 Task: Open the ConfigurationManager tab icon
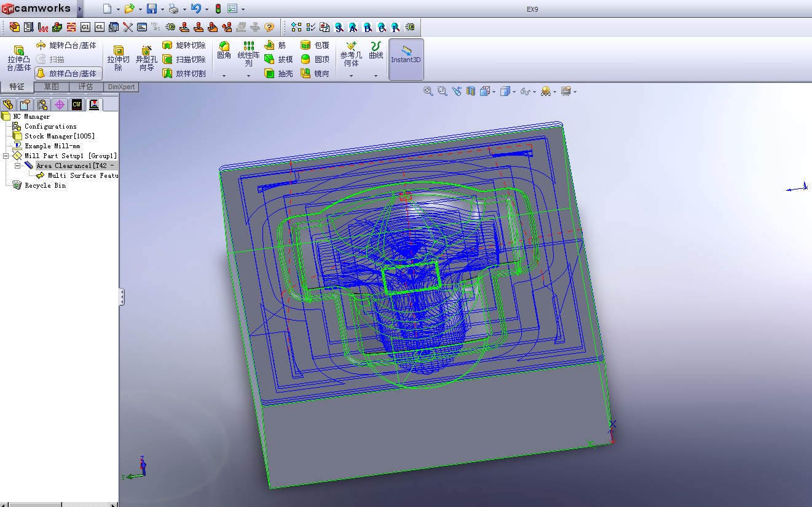pos(42,105)
